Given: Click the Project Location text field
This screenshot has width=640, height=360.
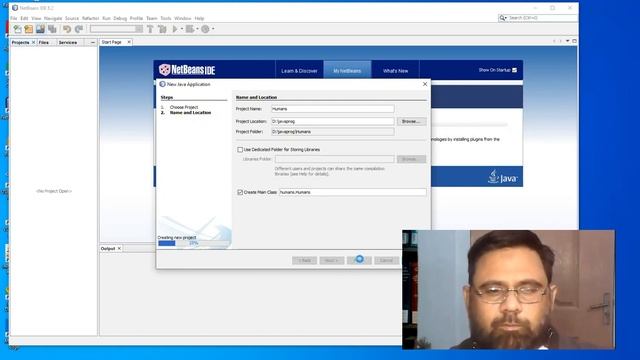Looking at the screenshot, I should [333, 122].
